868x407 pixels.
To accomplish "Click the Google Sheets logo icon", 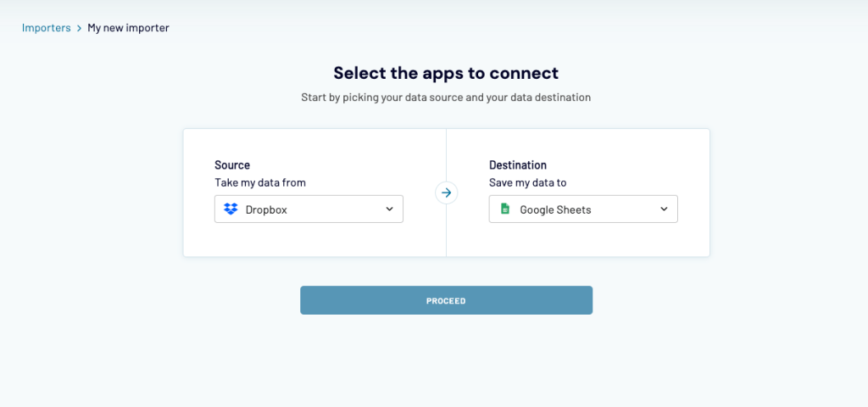I will [x=505, y=209].
